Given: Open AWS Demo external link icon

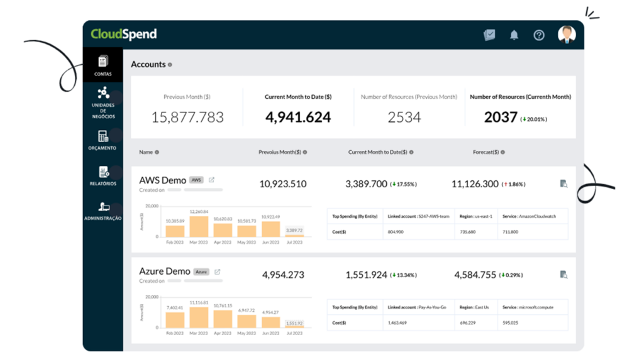Looking at the screenshot, I should (x=211, y=180).
